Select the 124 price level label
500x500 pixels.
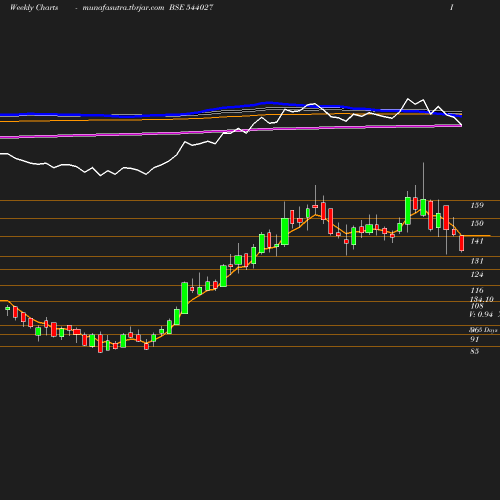(x=477, y=274)
